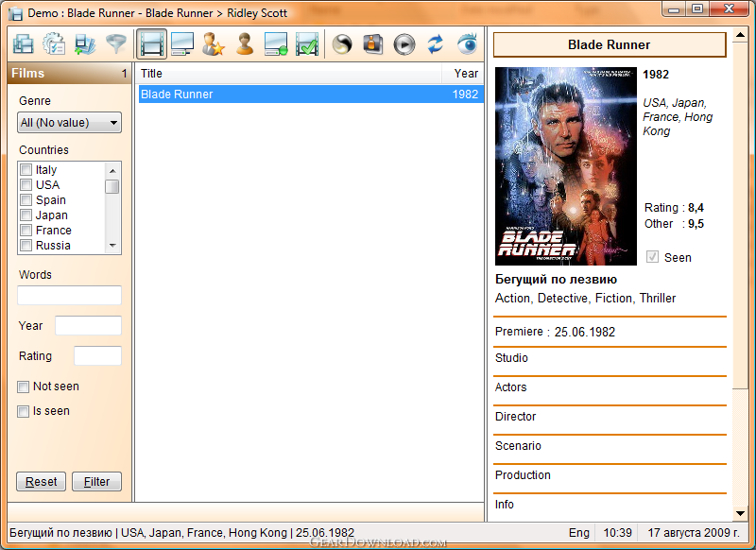Image resolution: width=756 pixels, height=550 pixels.
Task: Tick the Spain country checkbox
Action: pyautogui.click(x=26, y=200)
